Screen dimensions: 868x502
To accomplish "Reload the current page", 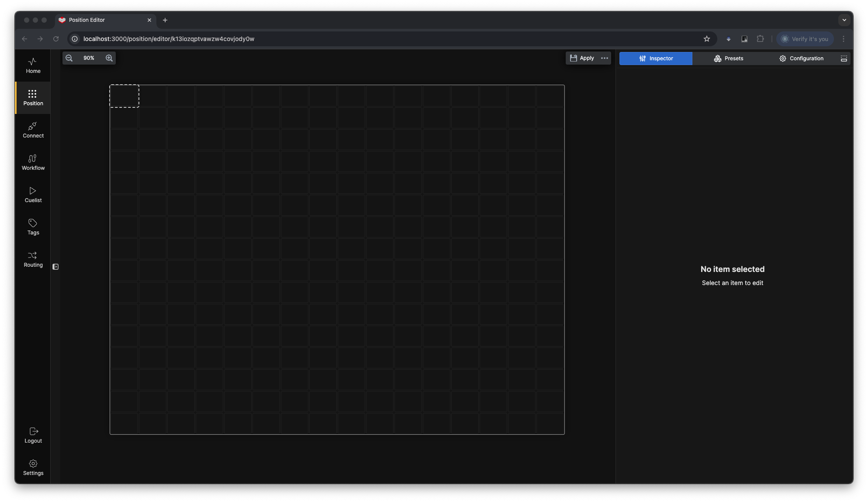I will coord(56,39).
